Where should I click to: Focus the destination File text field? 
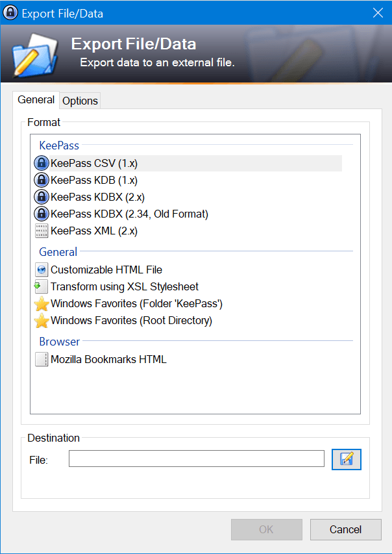(197, 459)
